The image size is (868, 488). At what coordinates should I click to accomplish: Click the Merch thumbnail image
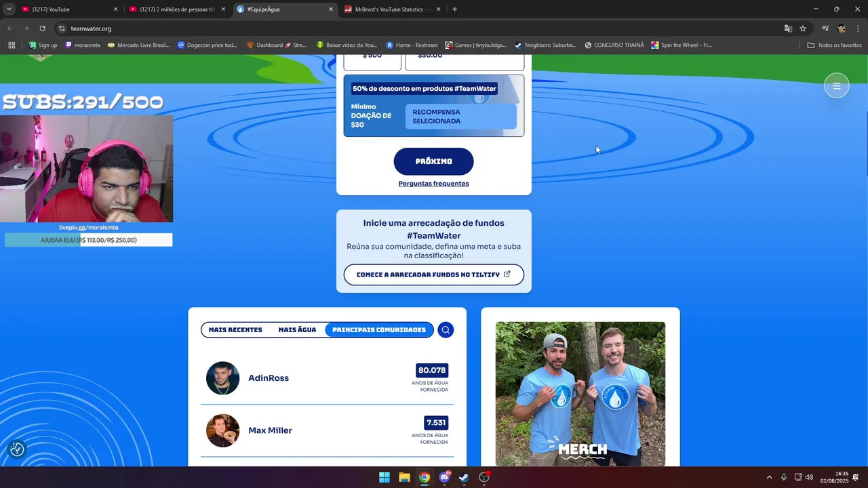[x=580, y=394]
